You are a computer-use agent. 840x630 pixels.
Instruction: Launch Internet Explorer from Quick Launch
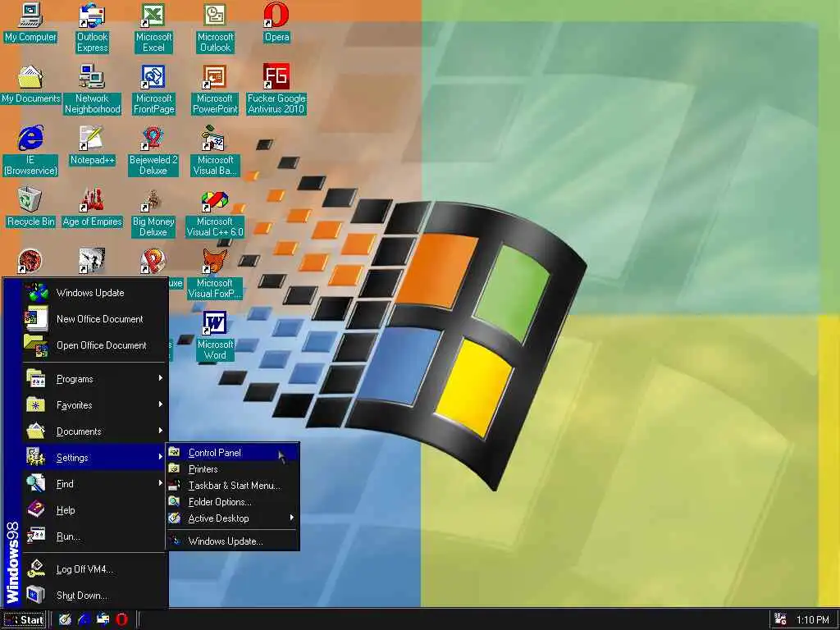coord(84,619)
